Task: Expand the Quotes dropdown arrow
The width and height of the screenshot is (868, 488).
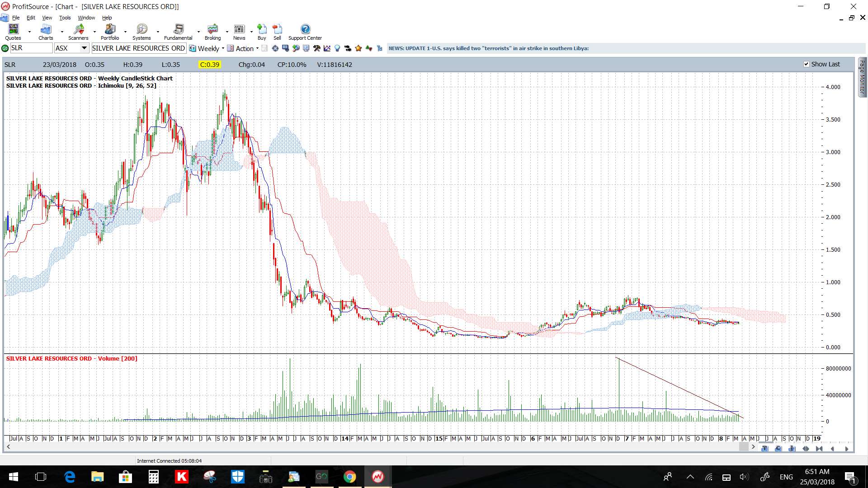Action: [29, 32]
